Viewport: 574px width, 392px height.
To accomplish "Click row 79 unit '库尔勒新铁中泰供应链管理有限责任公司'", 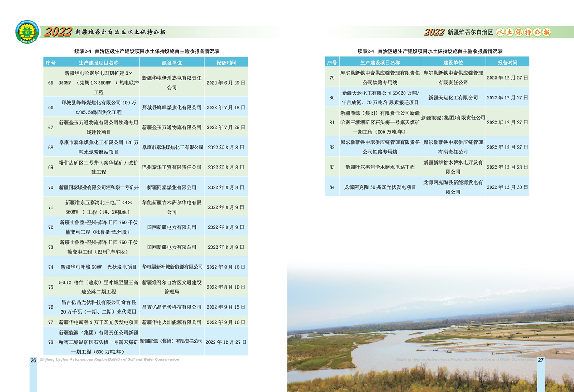I will coord(453,78).
